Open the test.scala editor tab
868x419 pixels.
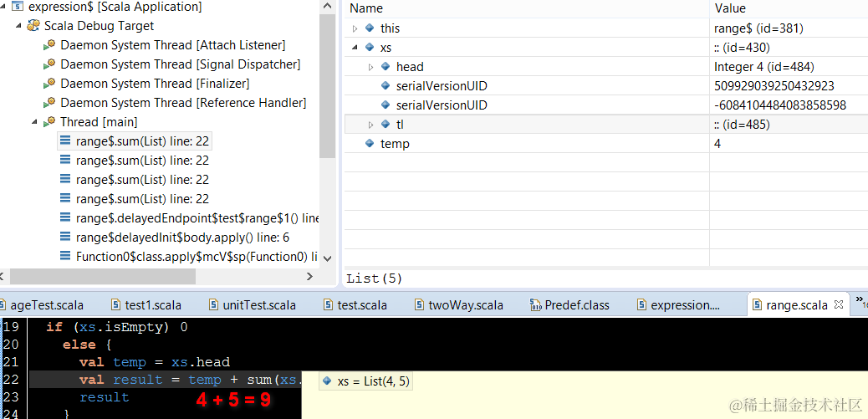tap(362, 305)
